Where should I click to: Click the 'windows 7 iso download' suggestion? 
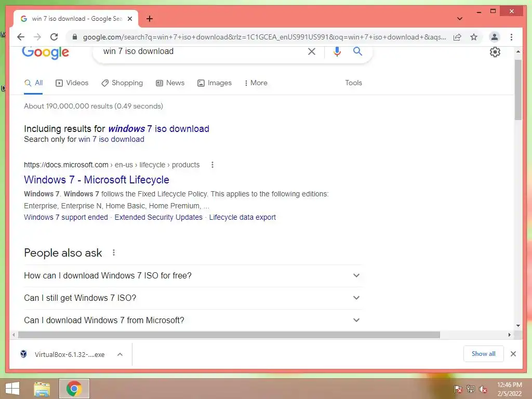coord(159,129)
